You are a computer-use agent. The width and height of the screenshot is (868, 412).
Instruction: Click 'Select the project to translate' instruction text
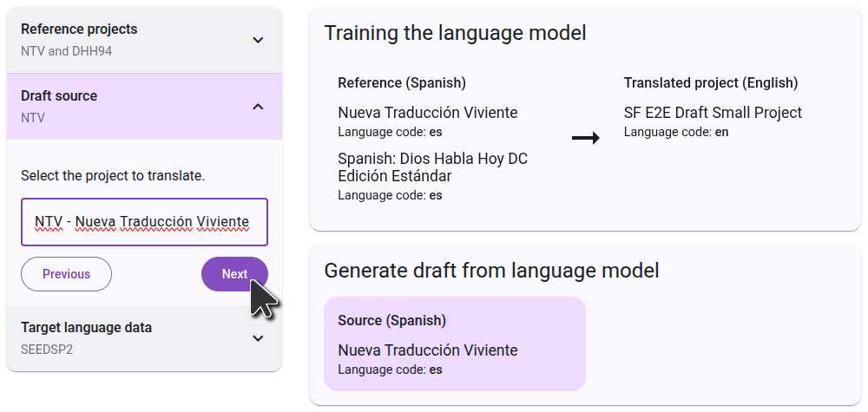coord(113,176)
